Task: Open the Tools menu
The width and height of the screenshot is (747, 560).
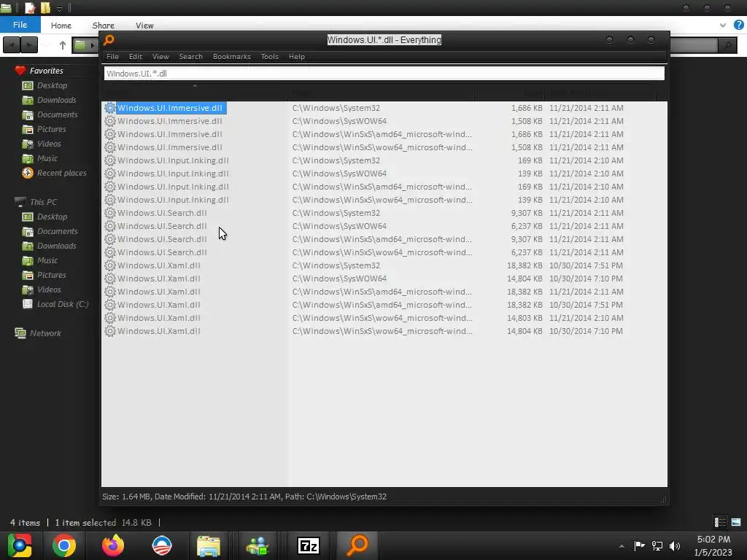Action: coord(269,56)
